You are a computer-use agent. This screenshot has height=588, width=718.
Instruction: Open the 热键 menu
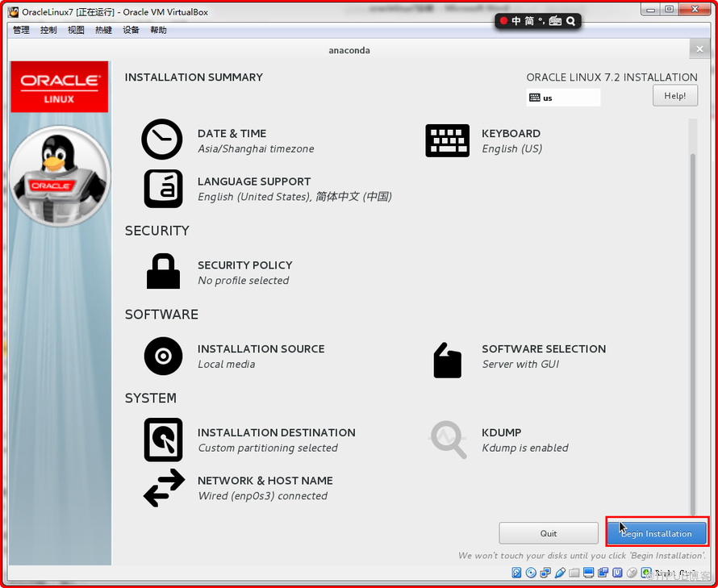[x=103, y=30]
